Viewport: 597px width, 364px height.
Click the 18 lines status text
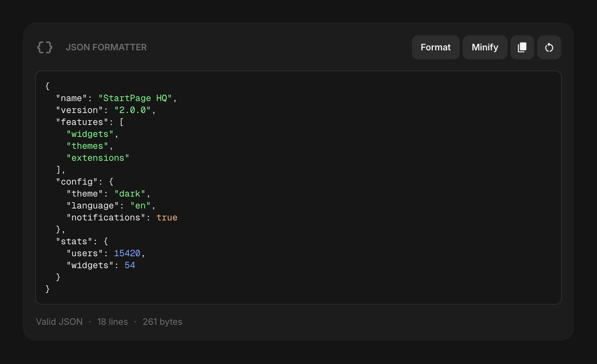[112, 321]
